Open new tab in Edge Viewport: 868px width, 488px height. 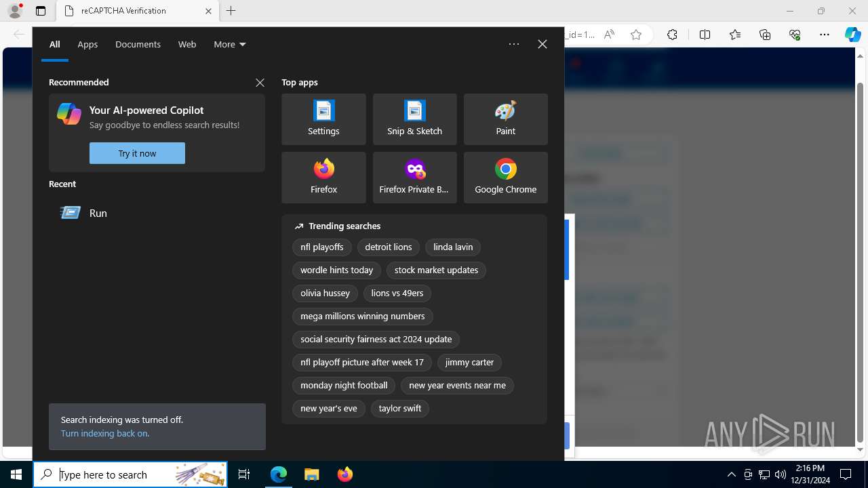[x=231, y=11]
